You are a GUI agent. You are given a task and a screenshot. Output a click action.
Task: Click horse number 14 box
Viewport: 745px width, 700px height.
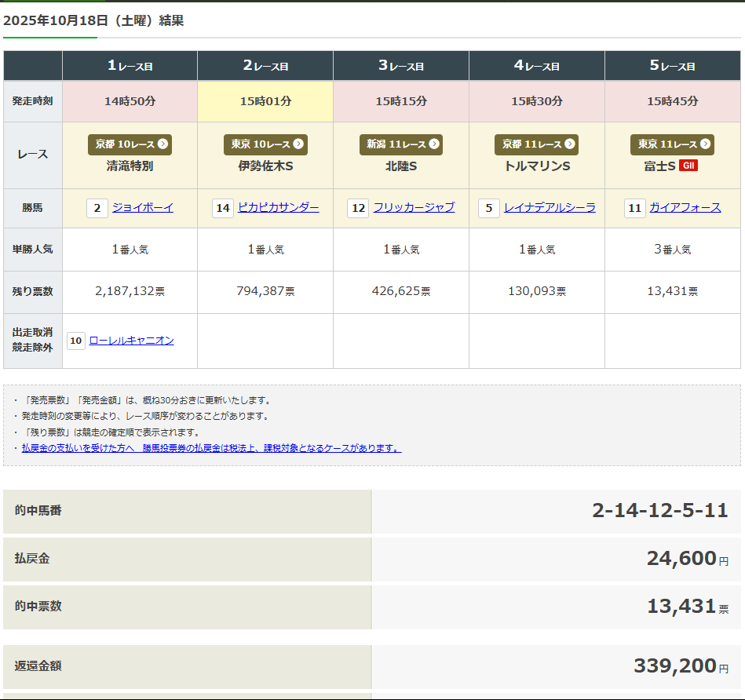click(x=223, y=208)
